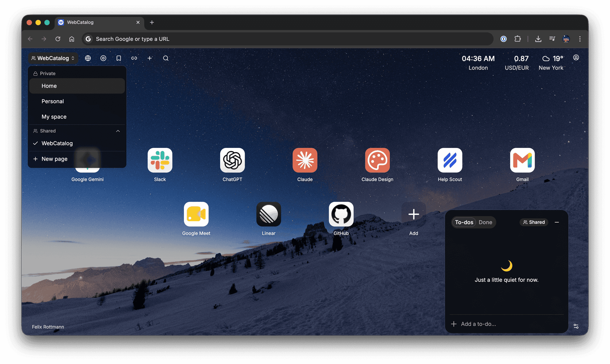Select the My space page

77,117
